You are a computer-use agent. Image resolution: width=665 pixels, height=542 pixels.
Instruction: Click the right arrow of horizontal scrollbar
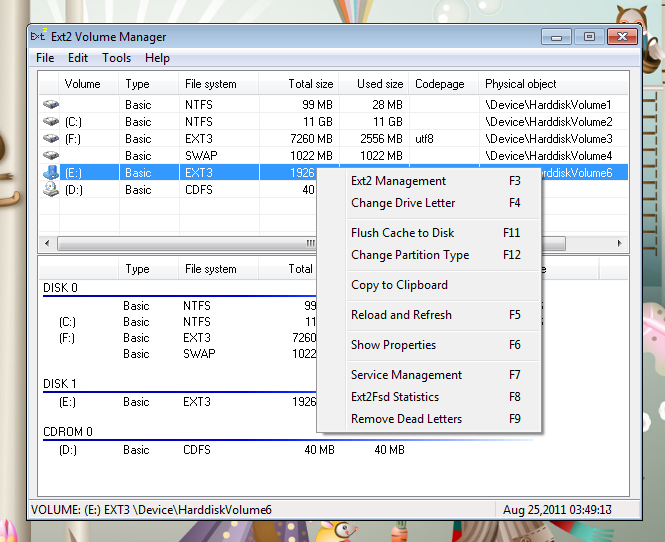click(x=620, y=243)
